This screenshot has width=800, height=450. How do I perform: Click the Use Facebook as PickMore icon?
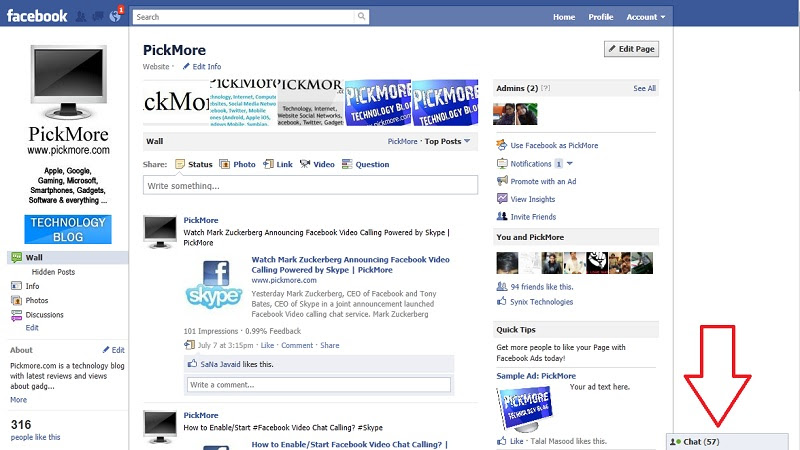[502, 145]
